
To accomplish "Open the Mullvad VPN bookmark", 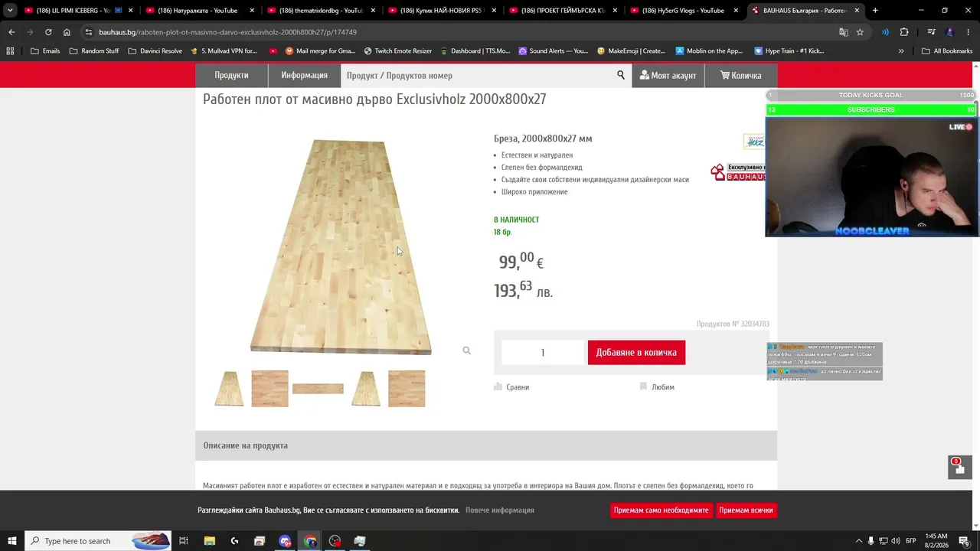I will (224, 51).
